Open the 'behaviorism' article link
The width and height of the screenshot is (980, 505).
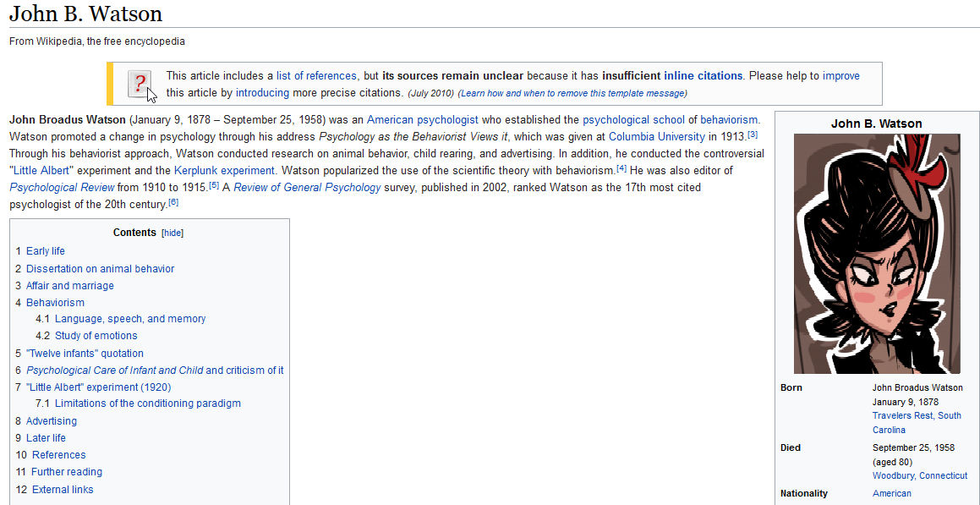(729, 120)
